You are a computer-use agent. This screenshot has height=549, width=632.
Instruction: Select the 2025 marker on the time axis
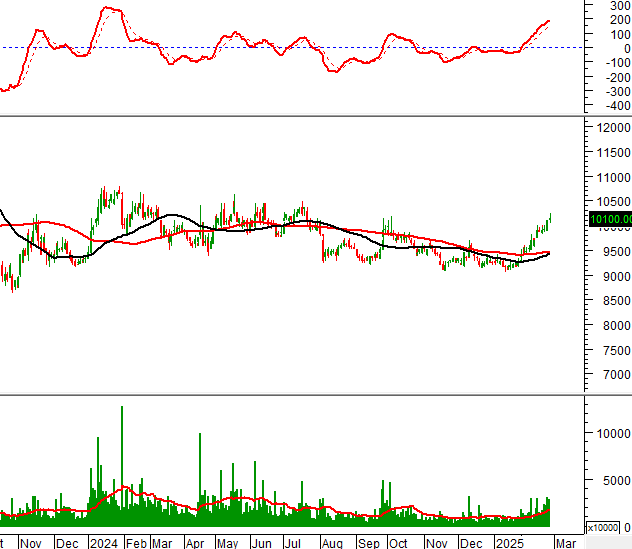tap(508, 542)
